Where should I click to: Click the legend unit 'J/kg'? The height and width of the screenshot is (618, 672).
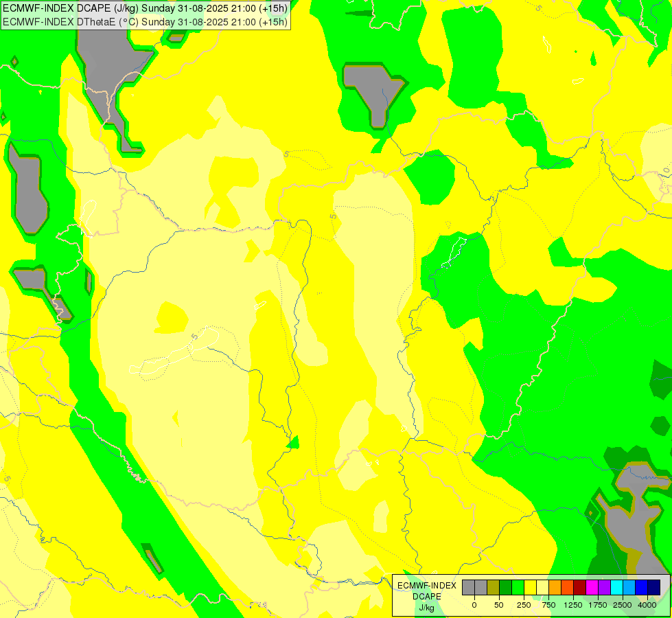point(427,608)
